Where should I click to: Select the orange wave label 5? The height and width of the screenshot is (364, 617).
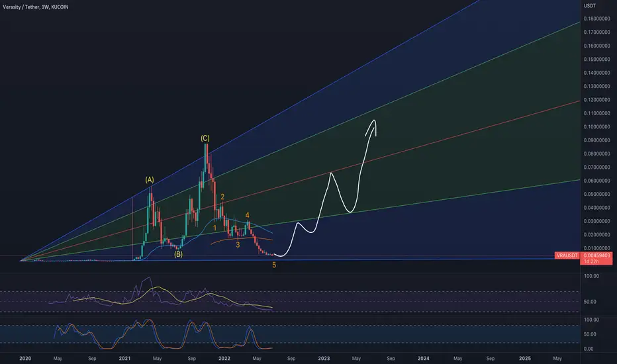point(274,265)
